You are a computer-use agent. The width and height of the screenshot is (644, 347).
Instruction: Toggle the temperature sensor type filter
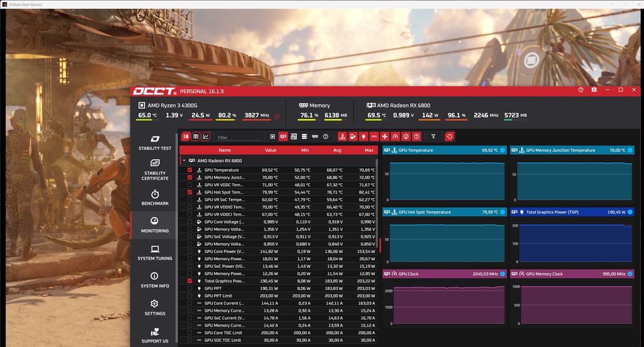click(x=342, y=136)
